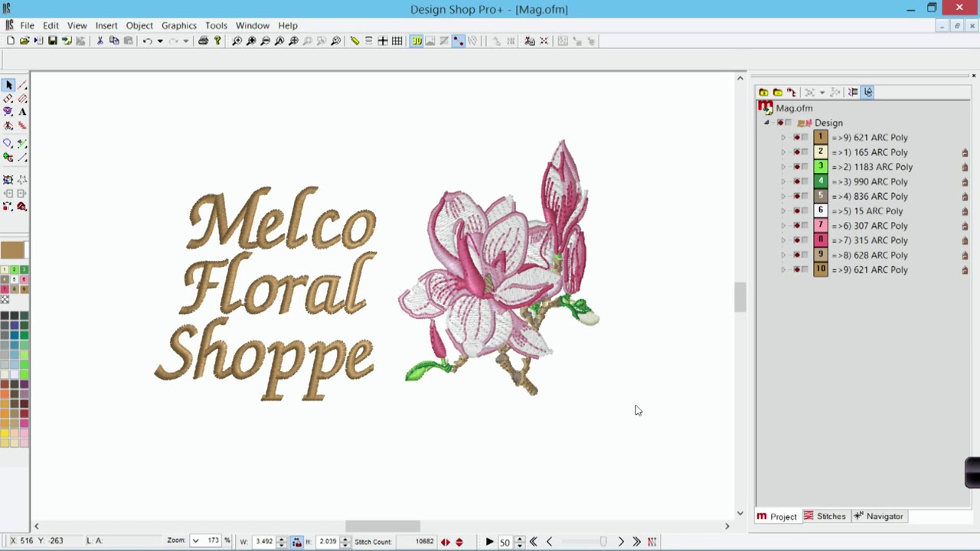
Task: Click the Undo arrow icon
Action: click(x=147, y=41)
